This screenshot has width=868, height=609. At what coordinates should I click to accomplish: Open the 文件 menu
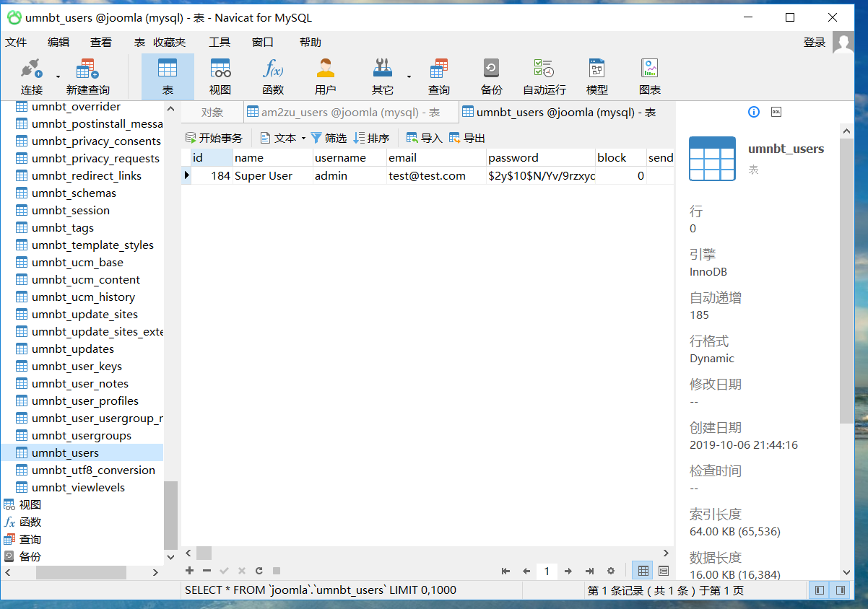(16, 43)
